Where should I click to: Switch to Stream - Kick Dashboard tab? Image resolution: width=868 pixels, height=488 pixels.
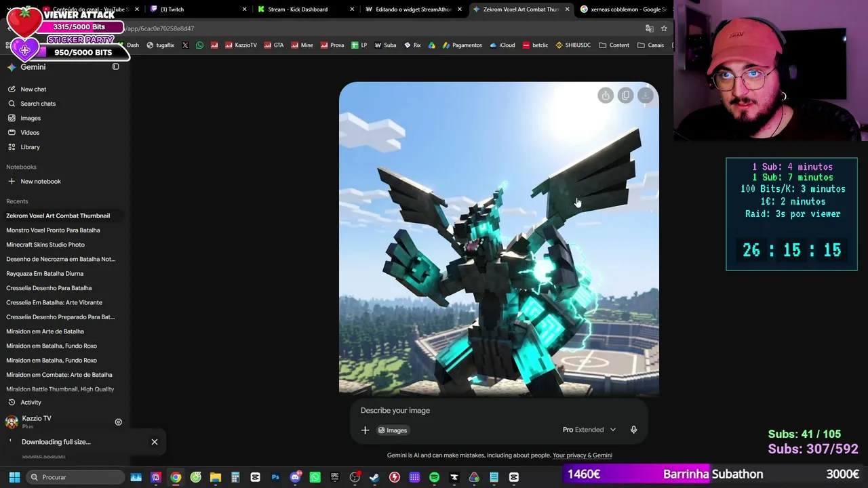coord(298,9)
